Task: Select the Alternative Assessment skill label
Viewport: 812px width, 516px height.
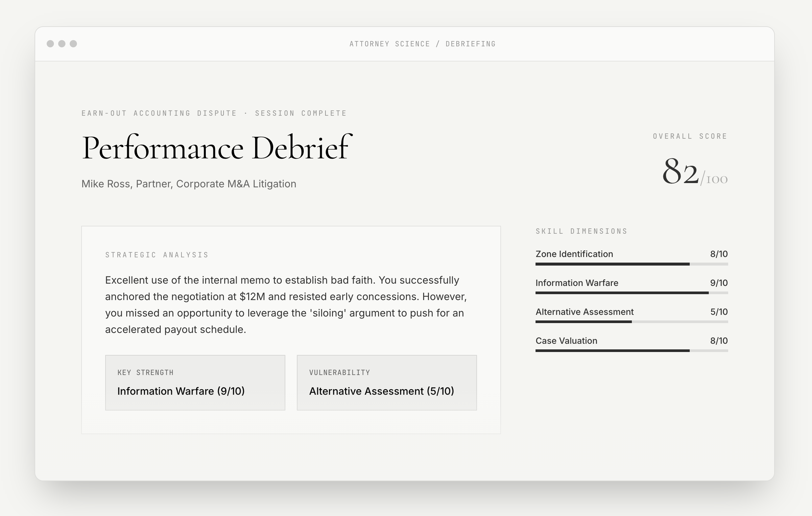Action: coord(585,312)
